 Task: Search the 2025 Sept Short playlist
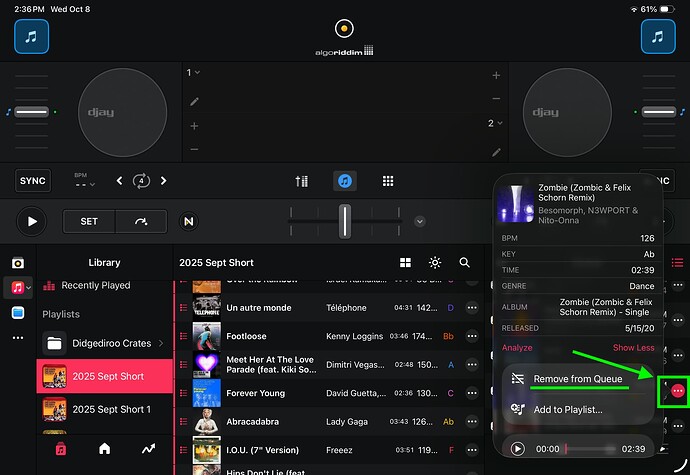coord(464,262)
